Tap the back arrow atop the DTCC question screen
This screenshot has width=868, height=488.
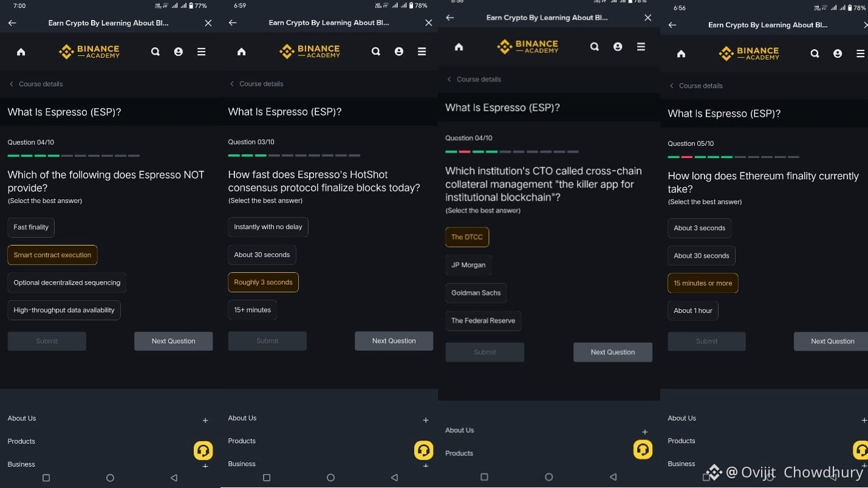(450, 18)
